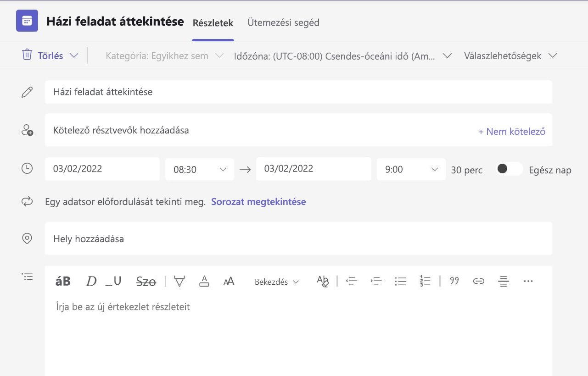Switch to the Részletek tab

(x=213, y=23)
